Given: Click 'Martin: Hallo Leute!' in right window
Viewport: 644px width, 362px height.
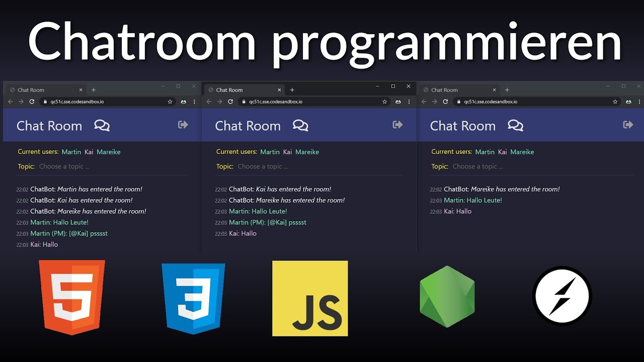Looking at the screenshot, I should point(473,200).
